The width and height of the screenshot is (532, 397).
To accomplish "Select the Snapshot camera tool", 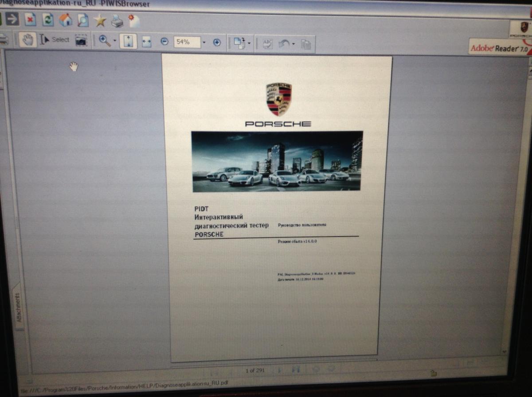I will tap(81, 40).
